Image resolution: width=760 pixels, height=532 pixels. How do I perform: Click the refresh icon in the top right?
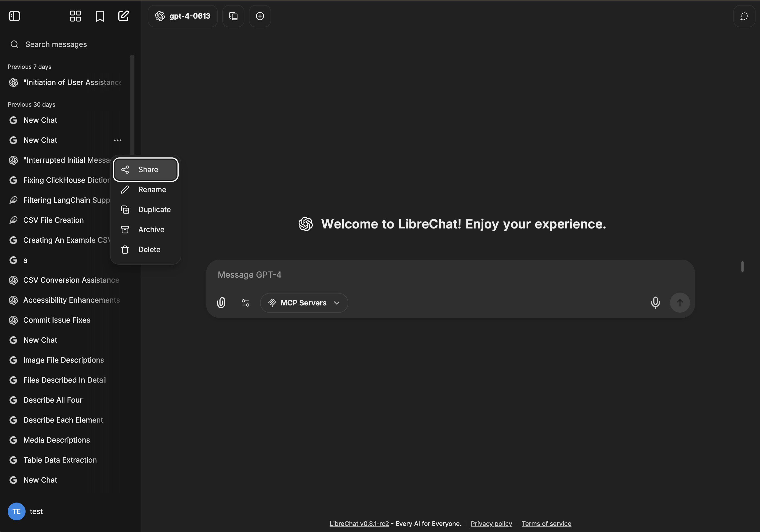744,16
